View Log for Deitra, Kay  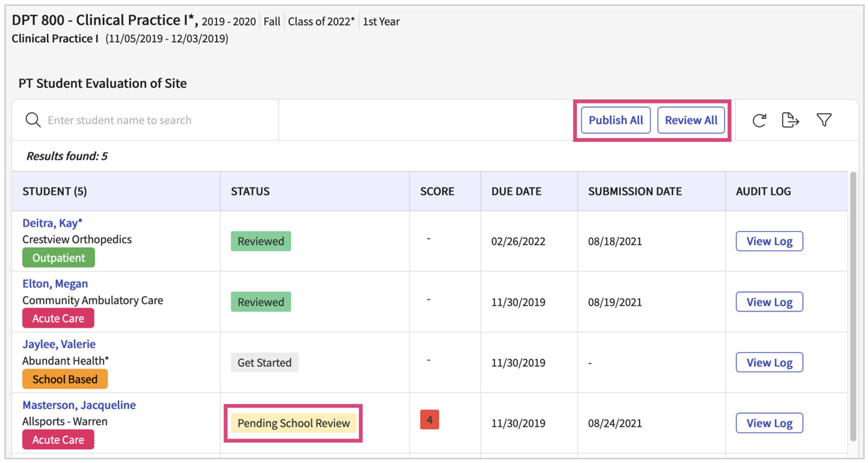point(769,241)
